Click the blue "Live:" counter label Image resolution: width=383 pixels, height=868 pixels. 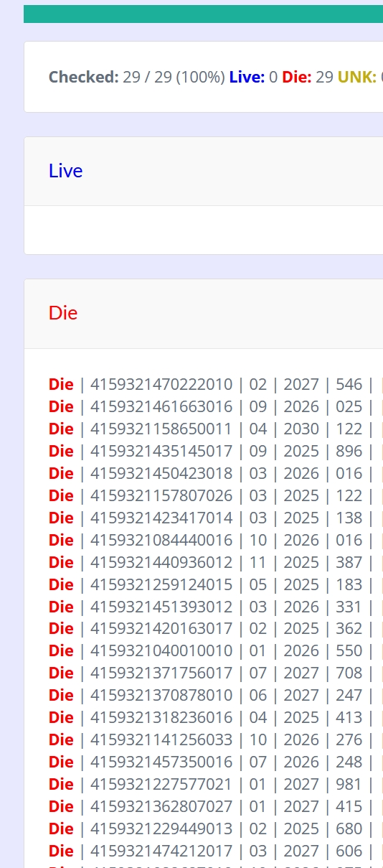(x=247, y=77)
